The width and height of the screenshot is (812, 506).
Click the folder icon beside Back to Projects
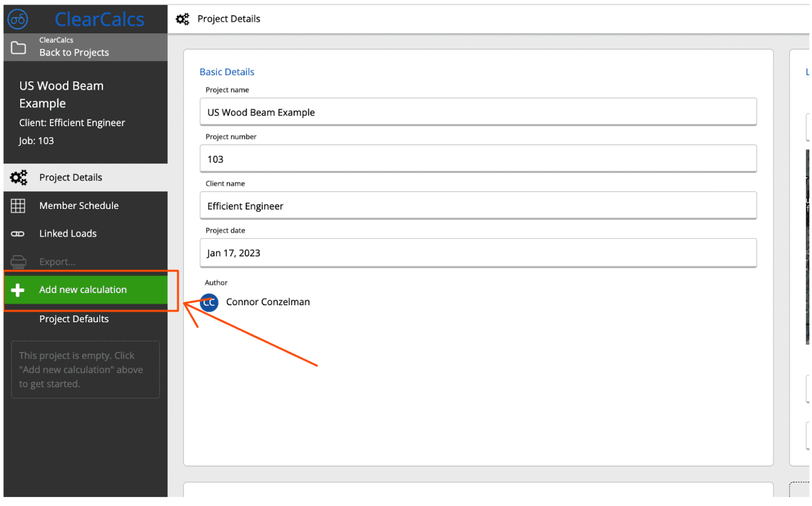[x=18, y=48]
